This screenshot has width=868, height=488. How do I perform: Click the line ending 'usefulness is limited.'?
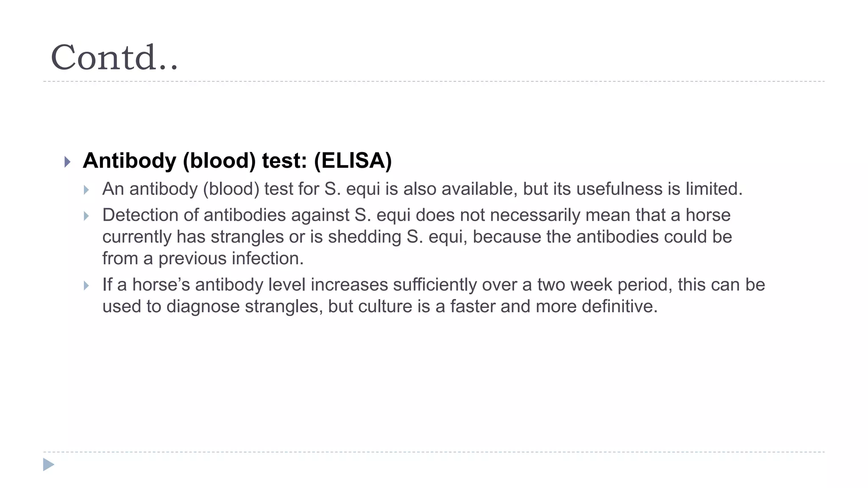pyautogui.click(x=423, y=189)
